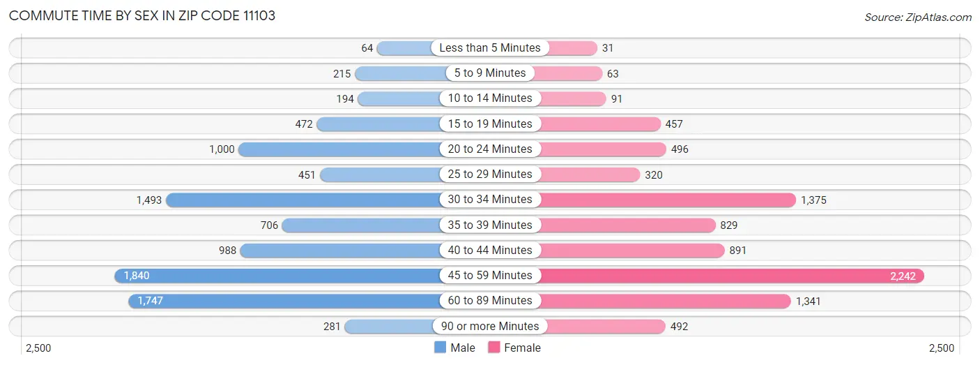Toggle the Male series legend label

[463, 348]
